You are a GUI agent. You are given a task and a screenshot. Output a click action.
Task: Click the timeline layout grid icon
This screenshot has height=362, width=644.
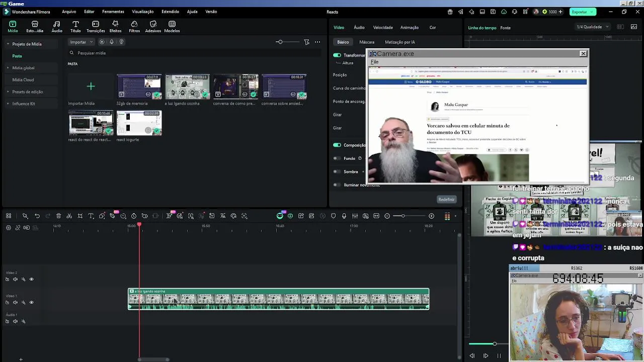[9, 216]
